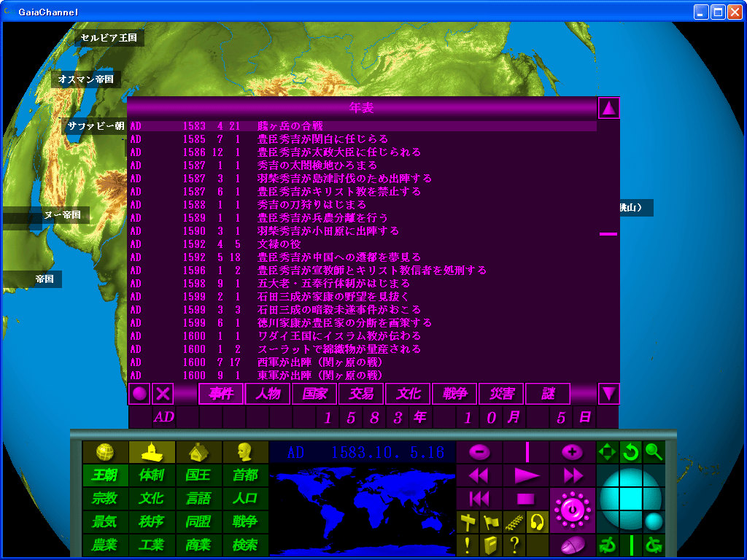Toggle the yellow flags icon

pyautogui.click(x=491, y=522)
